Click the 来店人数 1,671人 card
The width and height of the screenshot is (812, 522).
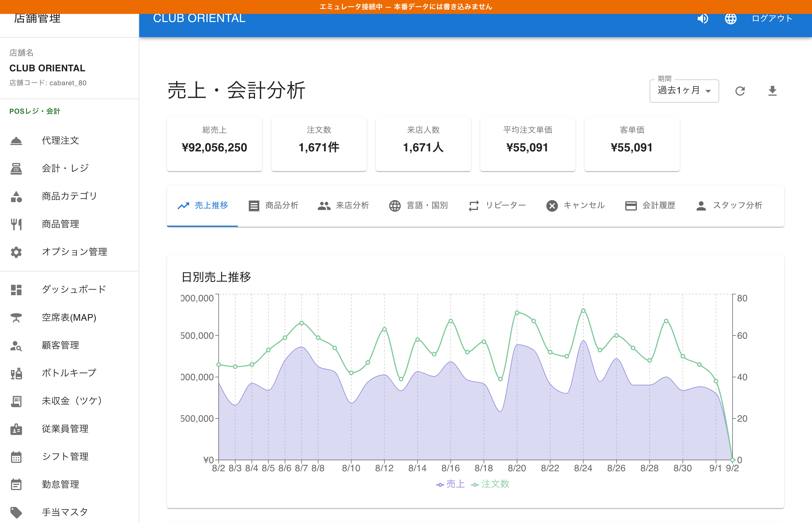point(423,144)
